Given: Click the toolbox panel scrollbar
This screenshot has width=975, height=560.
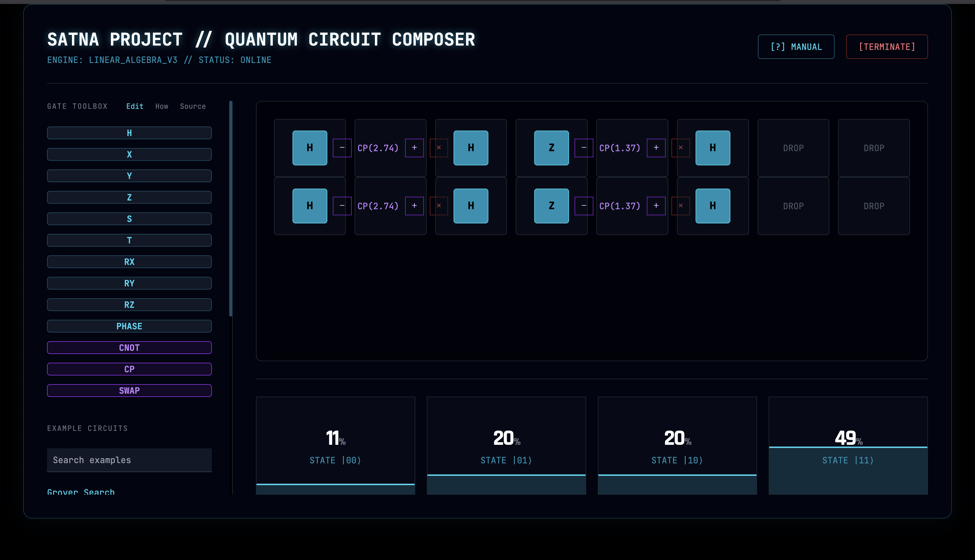Looking at the screenshot, I should tap(231, 208).
